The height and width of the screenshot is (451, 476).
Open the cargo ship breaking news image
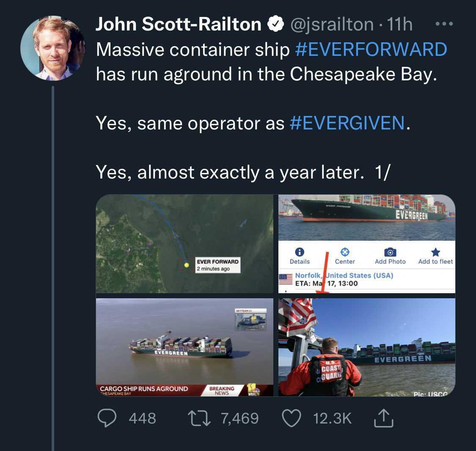click(184, 347)
